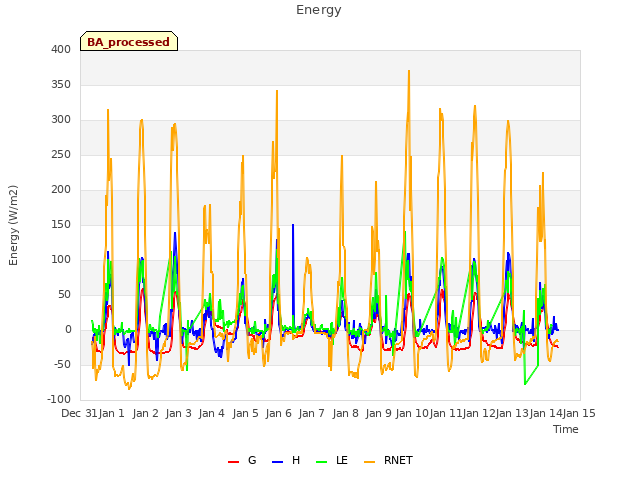Click the 200 y-axis value
This screenshot has height=480, width=640.
[x=61, y=189]
